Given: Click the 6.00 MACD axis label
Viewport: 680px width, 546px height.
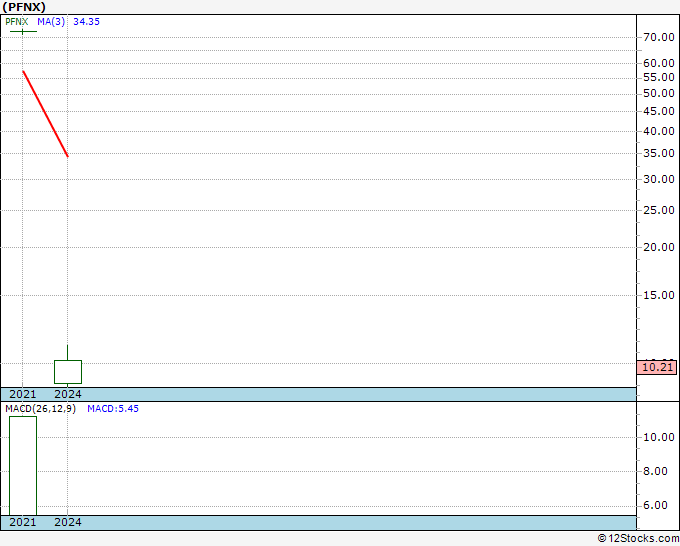Looking at the screenshot, I should (655, 506).
